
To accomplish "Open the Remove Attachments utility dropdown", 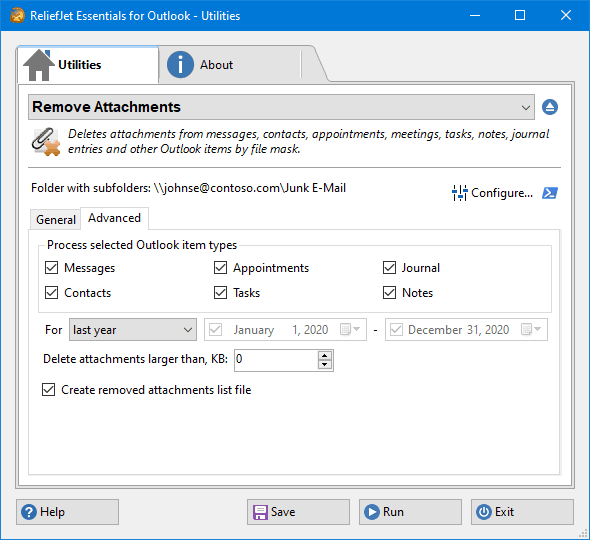I will pos(281,107).
